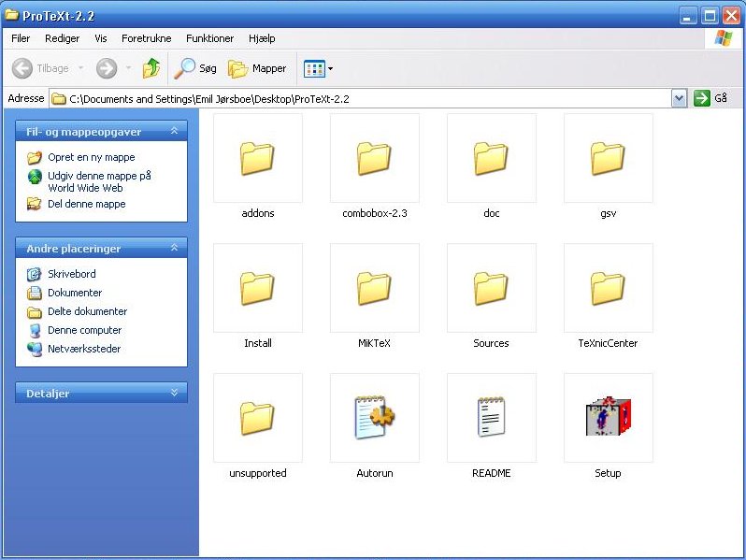Select the gsv folder icon
This screenshot has width=746, height=560.
[608, 158]
